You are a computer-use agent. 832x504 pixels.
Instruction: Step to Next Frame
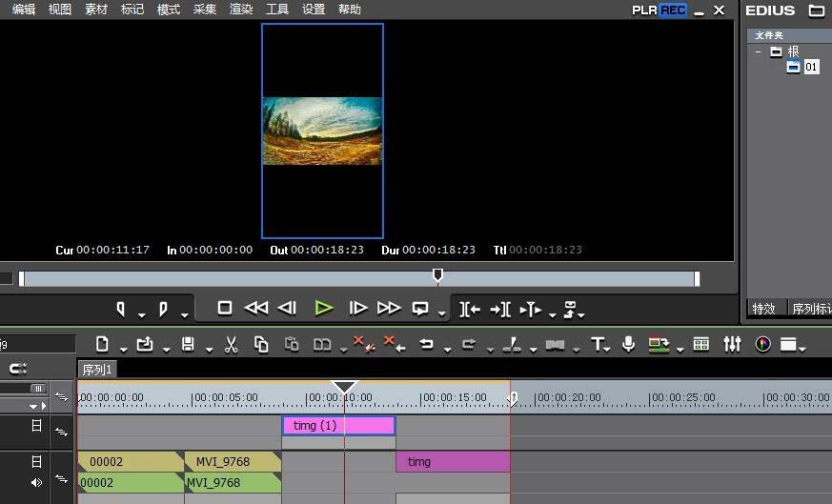tap(358, 309)
